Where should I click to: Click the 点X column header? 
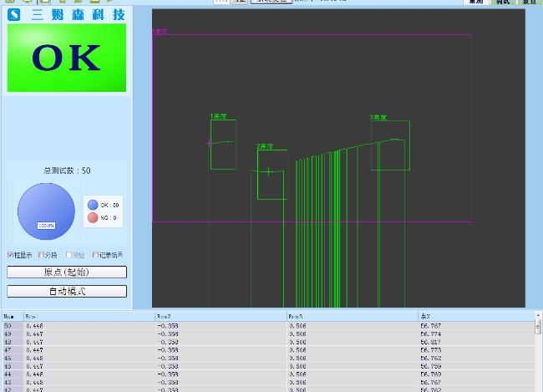tap(476, 317)
